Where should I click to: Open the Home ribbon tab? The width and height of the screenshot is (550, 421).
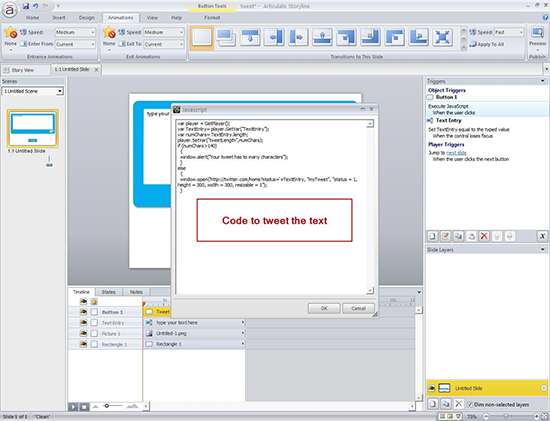(x=32, y=18)
